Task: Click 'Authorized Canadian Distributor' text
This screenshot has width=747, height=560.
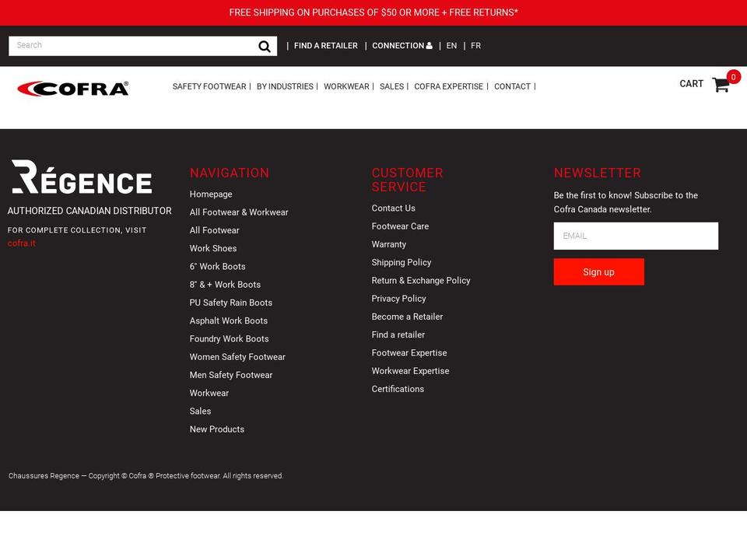Action: 89,211
